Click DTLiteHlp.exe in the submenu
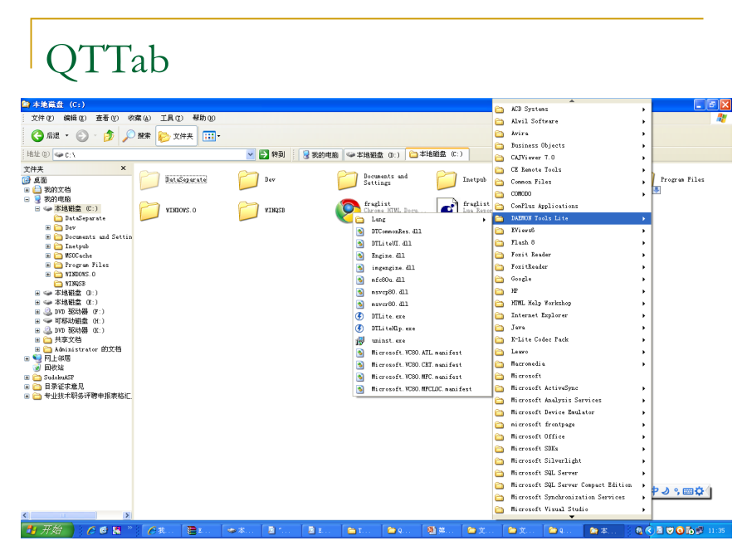The image size is (747, 560). pos(422,329)
